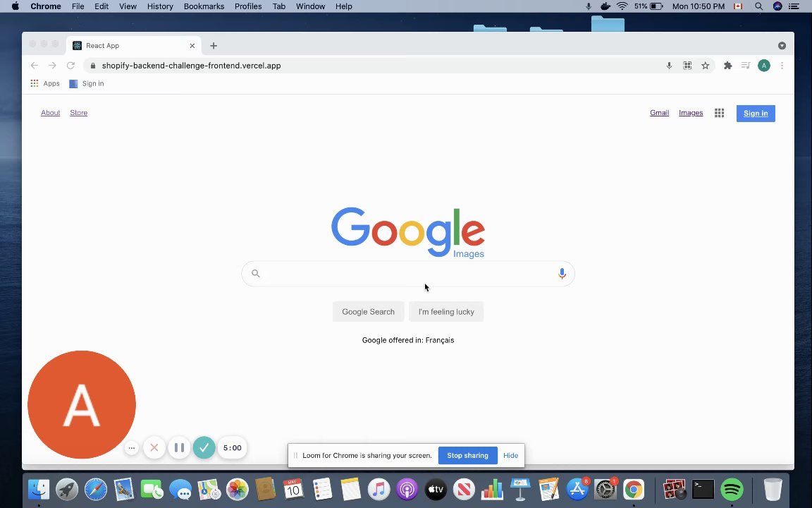
Task: Finish the Loom recording with the checkmark
Action: pyautogui.click(x=204, y=447)
